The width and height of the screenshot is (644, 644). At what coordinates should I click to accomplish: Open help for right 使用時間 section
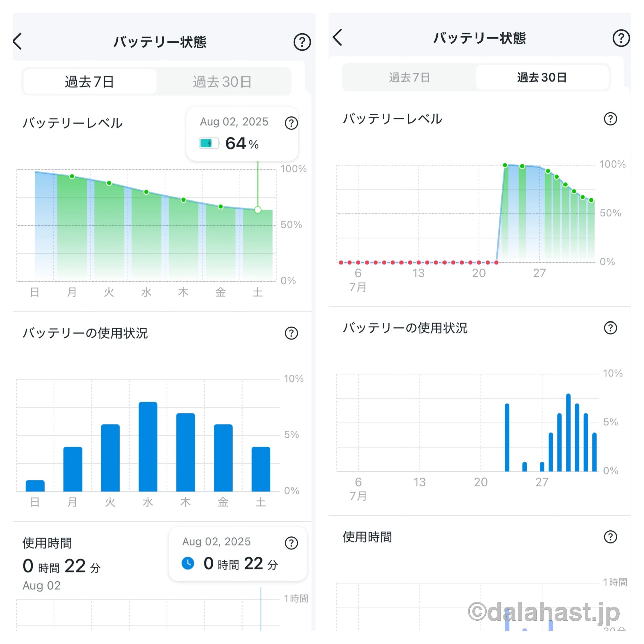(x=610, y=537)
